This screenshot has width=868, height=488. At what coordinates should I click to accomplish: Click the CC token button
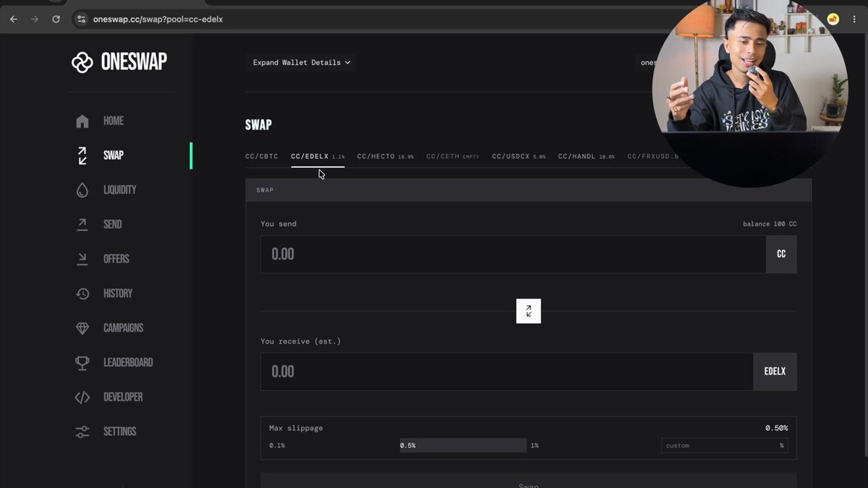click(x=781, y=254)
